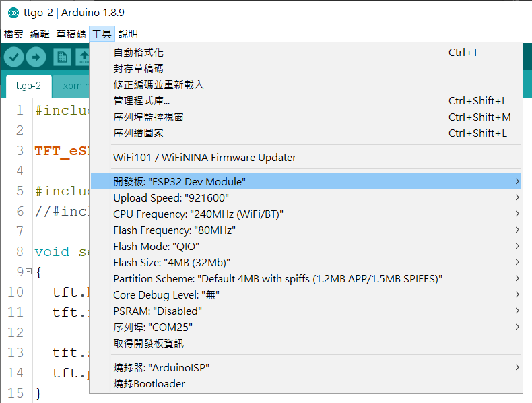Open the 編輯 menu
532x403 pixels.
coord(40,34)
